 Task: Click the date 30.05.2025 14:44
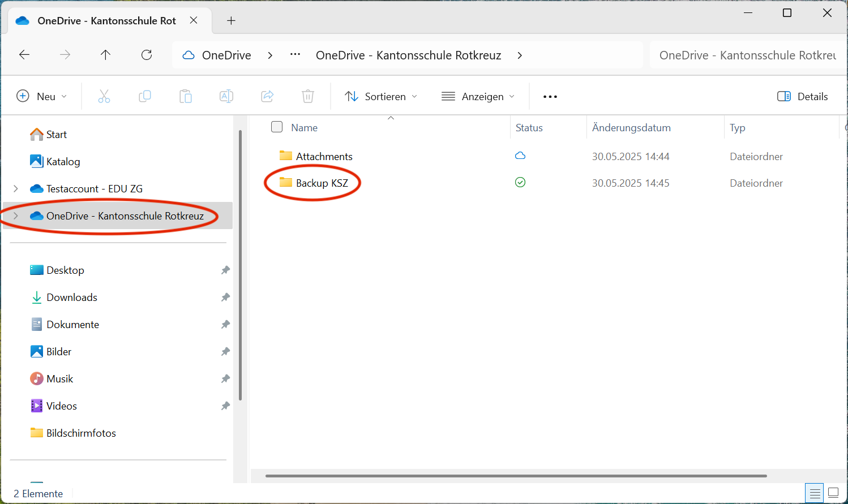(x=631, y=157)
